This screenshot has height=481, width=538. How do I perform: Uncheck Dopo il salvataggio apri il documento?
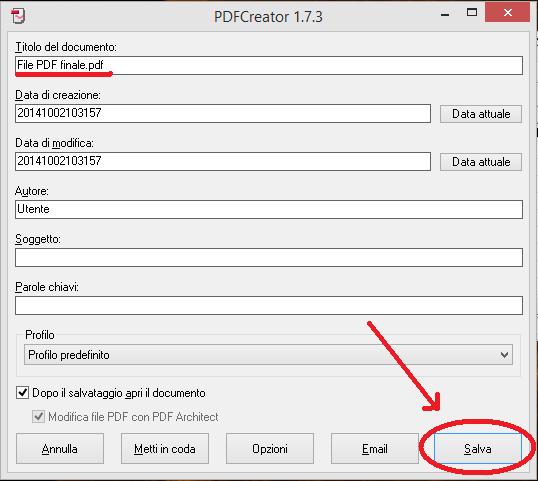[22, 392]
